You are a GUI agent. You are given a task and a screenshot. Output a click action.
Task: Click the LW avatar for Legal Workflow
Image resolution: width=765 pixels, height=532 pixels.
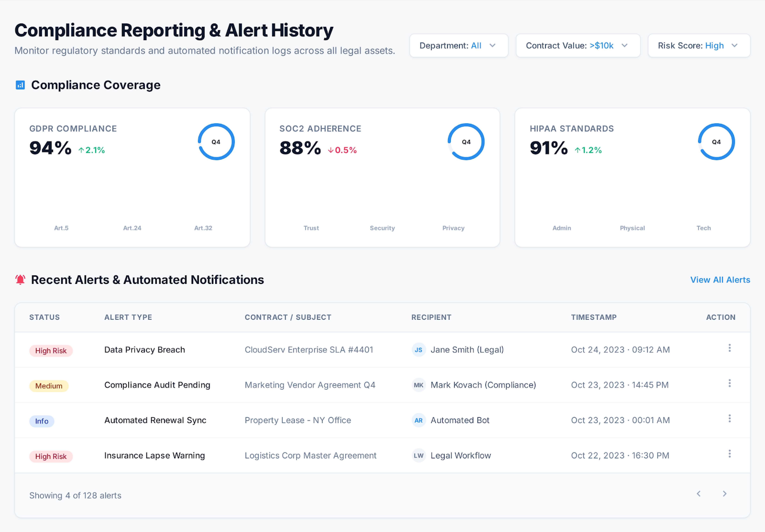point(419,456)
